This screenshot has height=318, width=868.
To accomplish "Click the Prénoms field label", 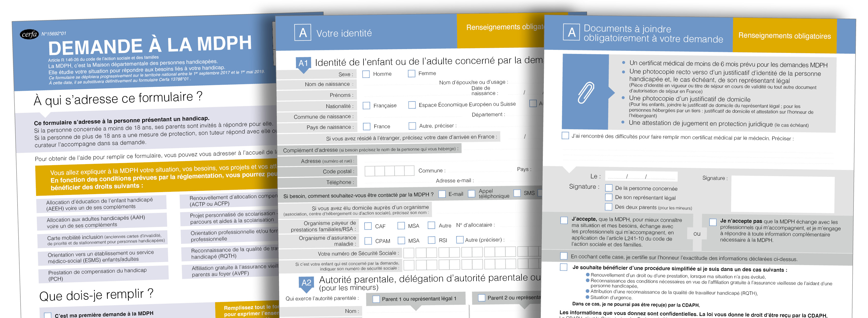I will pos(341,95).
